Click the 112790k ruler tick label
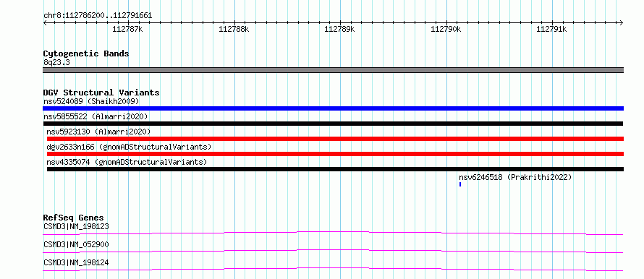644x279 pixels. (x=446, y=29)
